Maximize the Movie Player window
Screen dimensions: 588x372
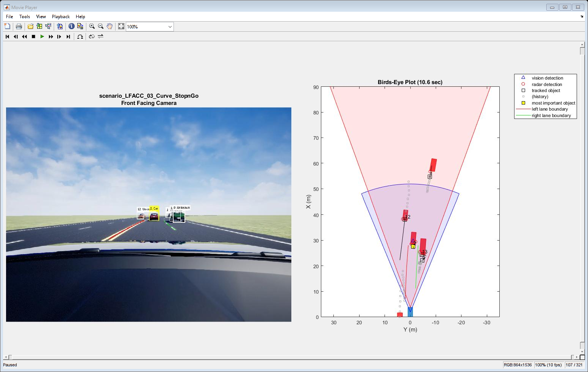[565, 7]
